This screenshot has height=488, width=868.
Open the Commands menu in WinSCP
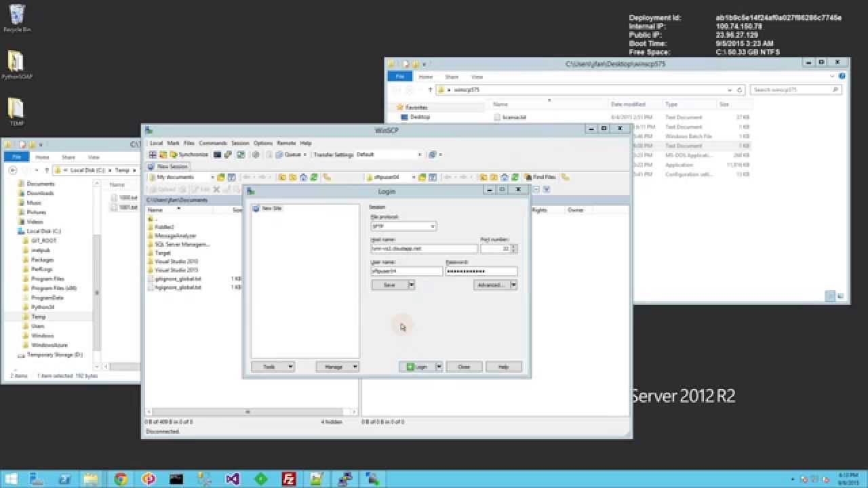[213, 143]
